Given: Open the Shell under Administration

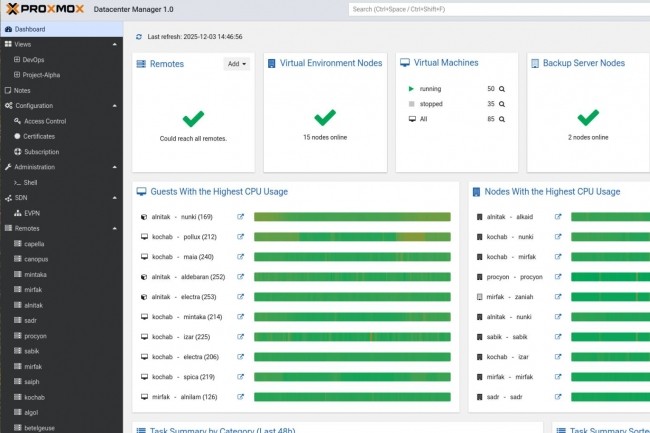Looking at the screenshot, I should click(30, 183).
